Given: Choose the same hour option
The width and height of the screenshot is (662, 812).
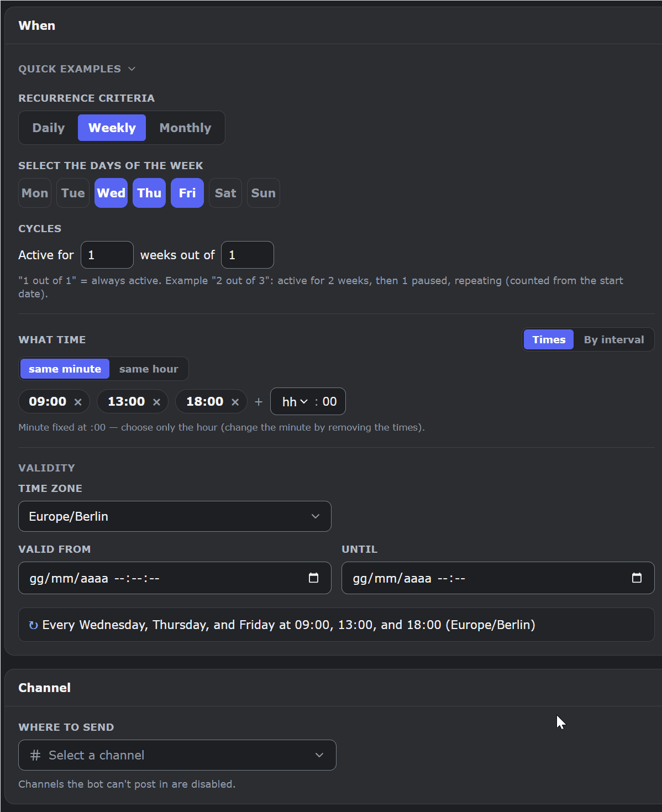Looking at the screenshot, I should click(x=149, y=369).
